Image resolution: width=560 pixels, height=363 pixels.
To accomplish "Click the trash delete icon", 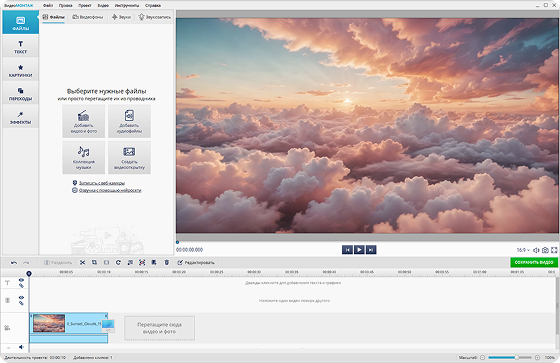I will tap(166, 263).
